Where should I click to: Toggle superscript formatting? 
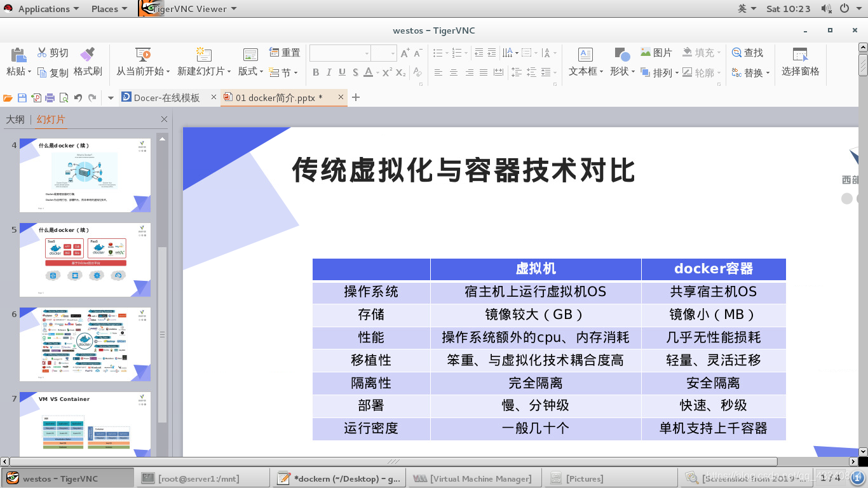pyautogui.click(x=386, y=72)
